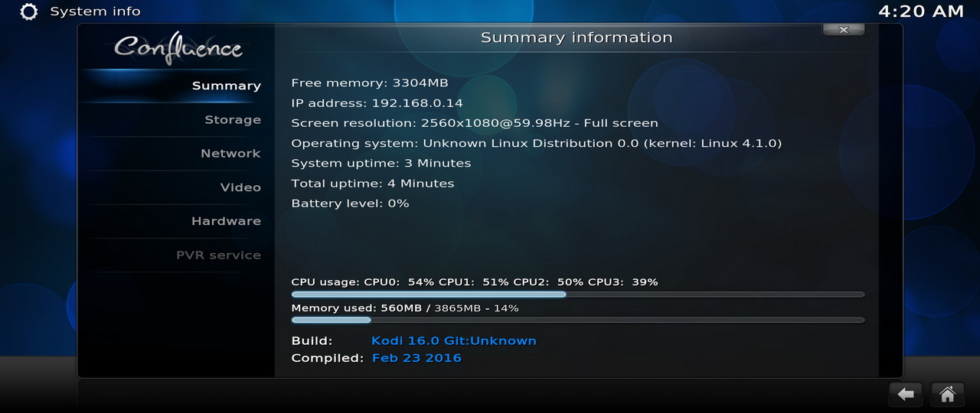The height and width of the screenshot is (413, 980).
Task: Click the Memory used progress bar
Action: pyautogui.click(x=578, y=320)
